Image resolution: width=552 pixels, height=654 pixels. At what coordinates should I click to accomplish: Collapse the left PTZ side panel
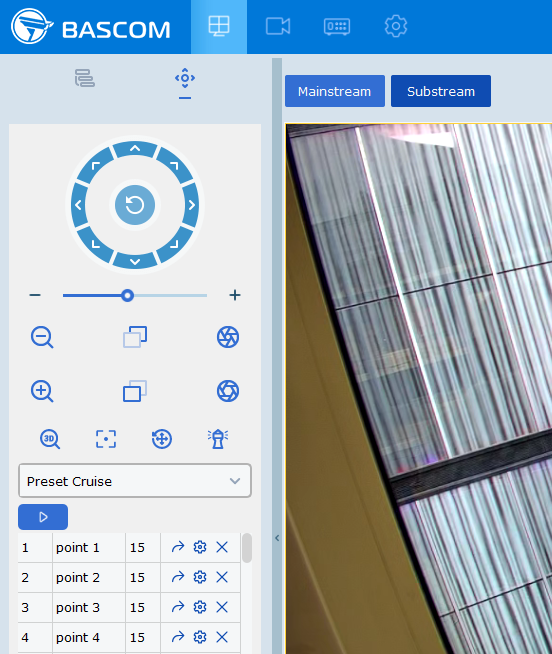point(277,538)
